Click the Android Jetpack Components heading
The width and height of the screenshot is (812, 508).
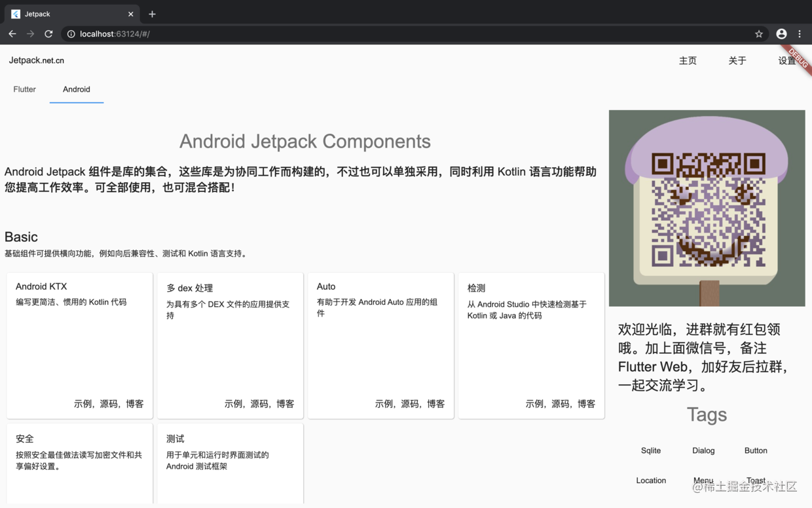tap(305, 142)
